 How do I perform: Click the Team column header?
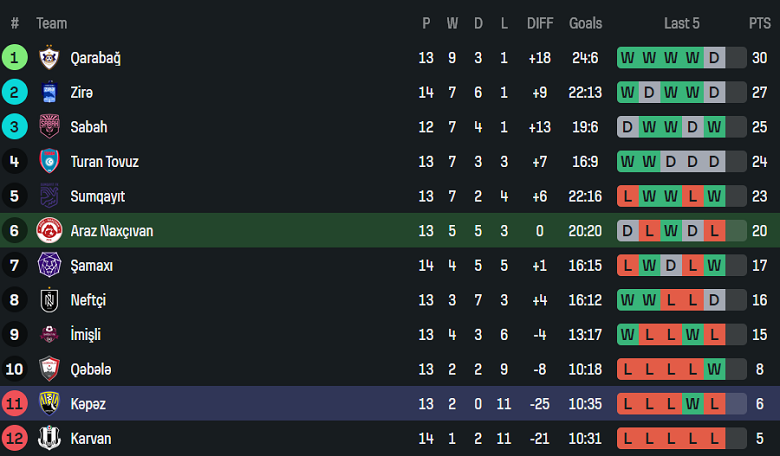(x=52, y=23)
